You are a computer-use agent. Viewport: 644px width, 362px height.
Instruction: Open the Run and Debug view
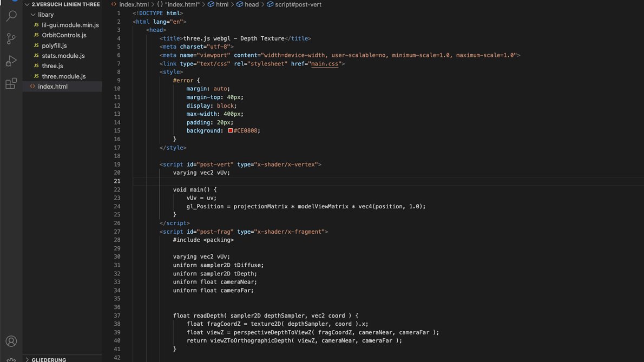[x=11, y=61]
